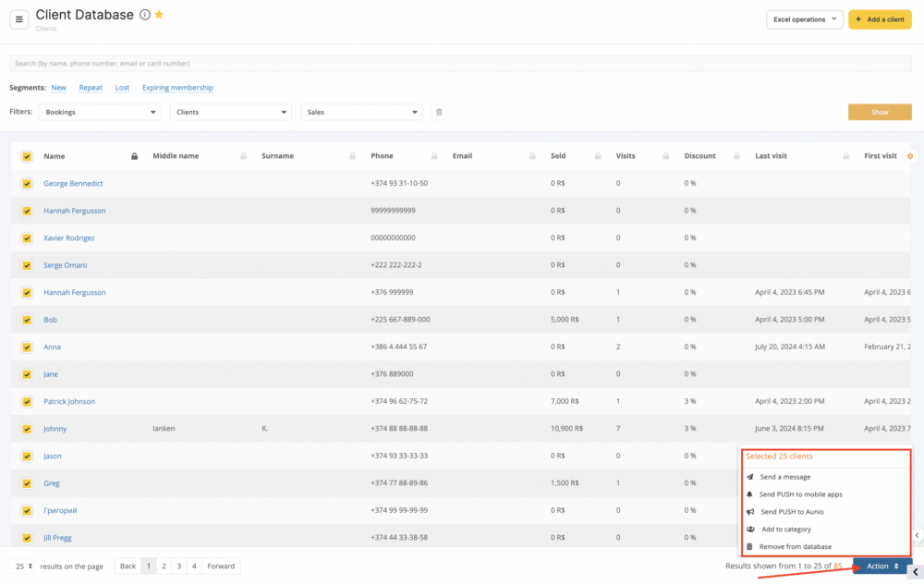Uncheck Serge Omaro's checkbox

click(x=27, y=265)
